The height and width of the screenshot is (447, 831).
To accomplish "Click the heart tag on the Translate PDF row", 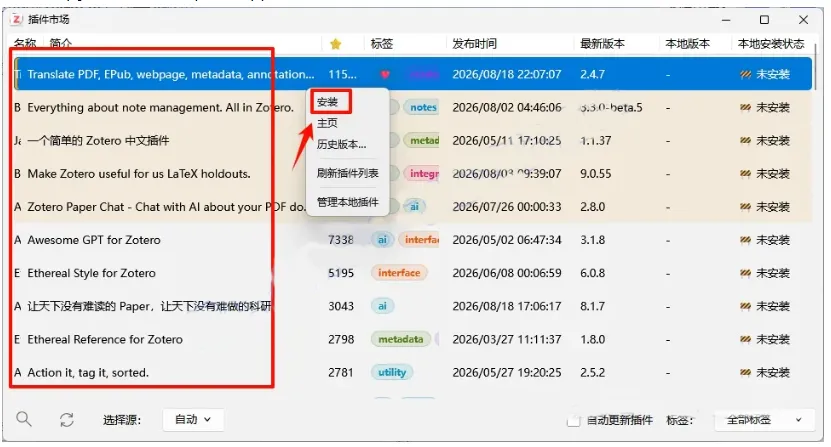I will pos(385,74).
